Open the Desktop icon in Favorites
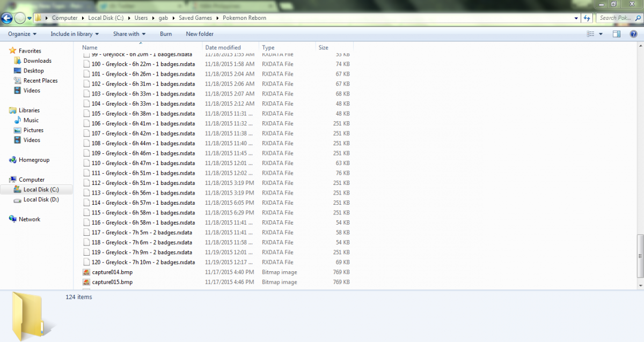The image size is (644, 342). 17,71
